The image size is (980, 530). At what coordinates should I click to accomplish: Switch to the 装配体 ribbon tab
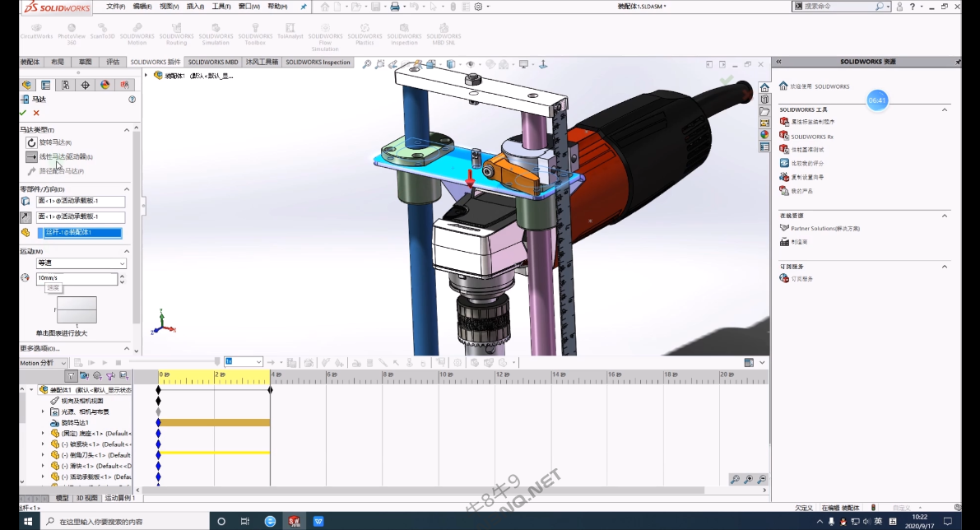point(30,62)
